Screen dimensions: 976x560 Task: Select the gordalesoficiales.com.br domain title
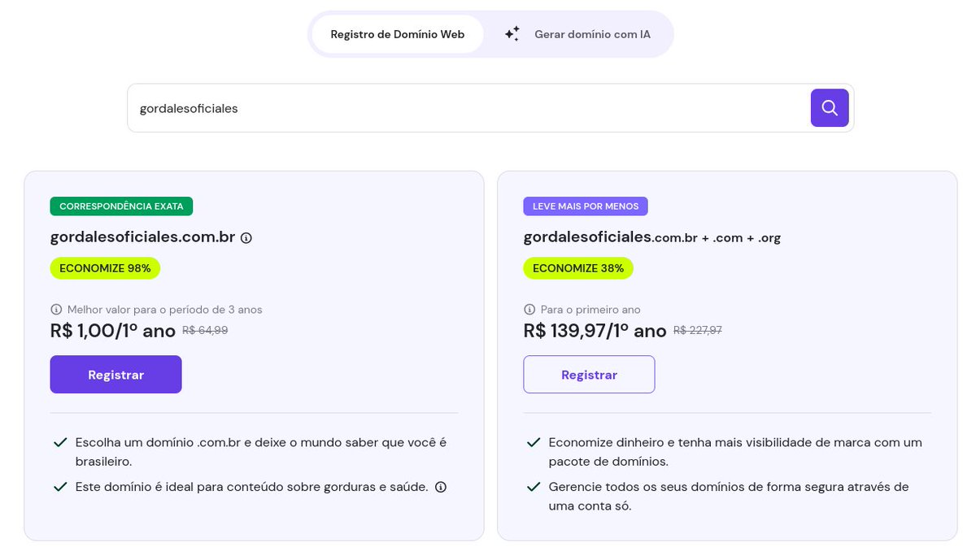143,237
